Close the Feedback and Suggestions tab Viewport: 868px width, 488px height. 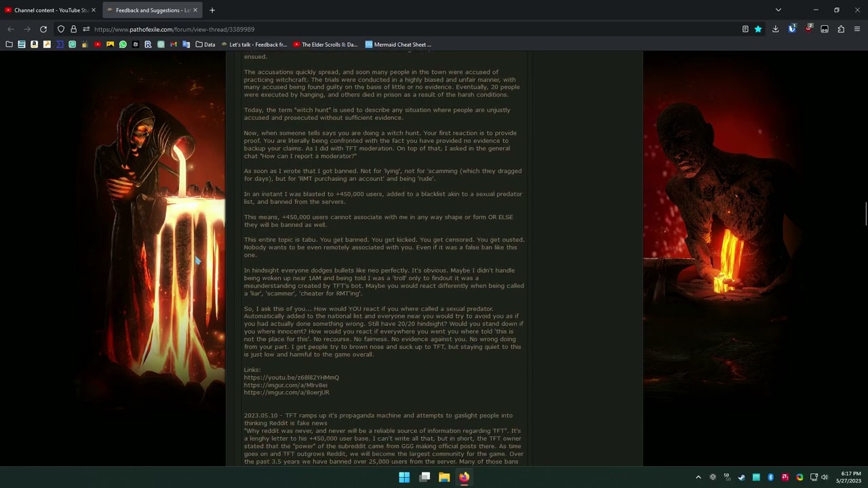tap(195, 10)
